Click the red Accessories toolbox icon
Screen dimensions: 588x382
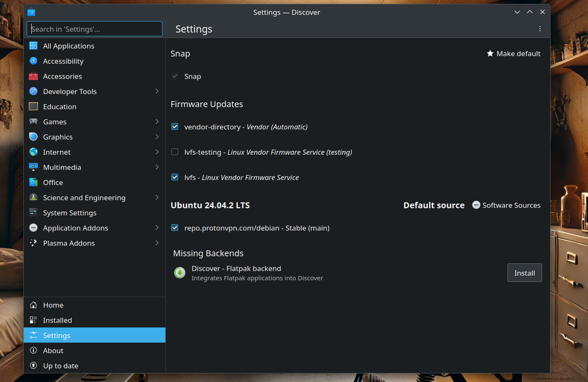point(33,76)
